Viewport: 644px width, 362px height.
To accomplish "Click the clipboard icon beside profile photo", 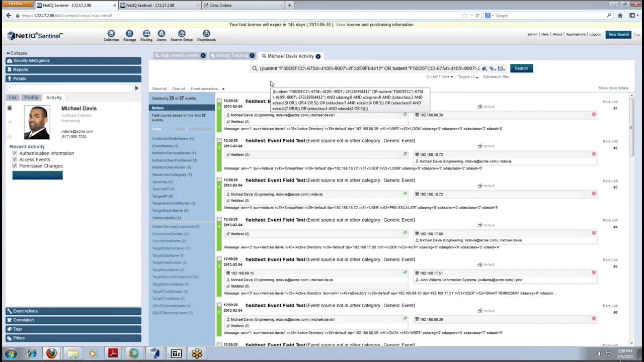I will tap(10, 108).
